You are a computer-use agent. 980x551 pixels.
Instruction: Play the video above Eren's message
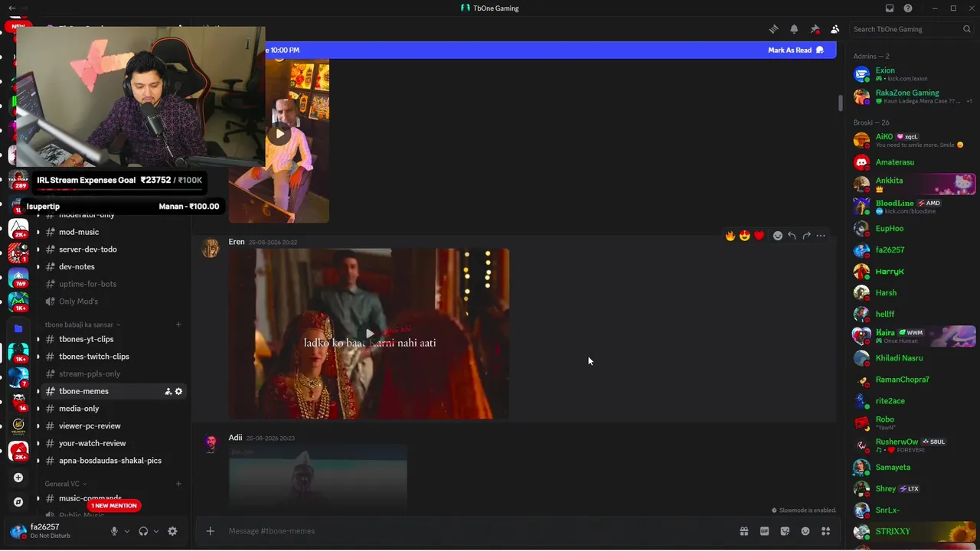279,134
